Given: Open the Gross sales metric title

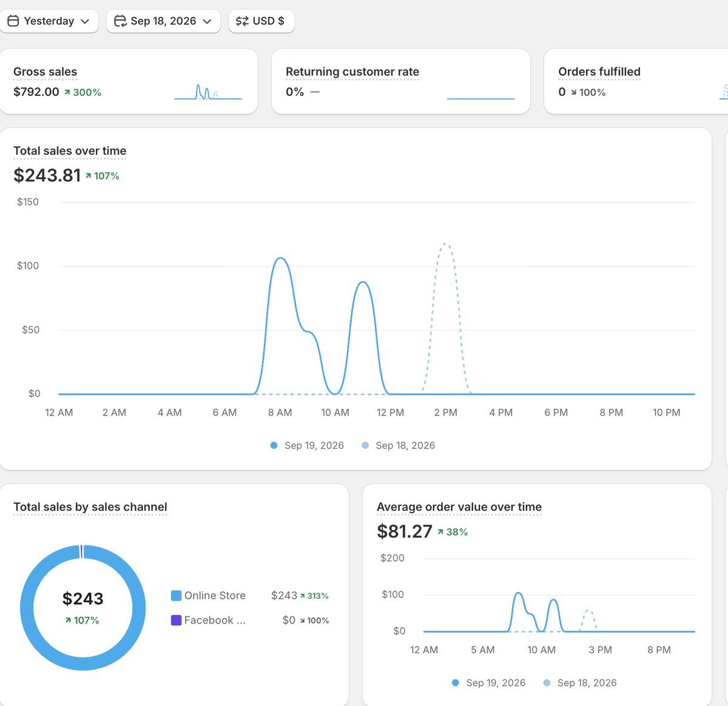Looking at the screenshot, I should [45, 72].
